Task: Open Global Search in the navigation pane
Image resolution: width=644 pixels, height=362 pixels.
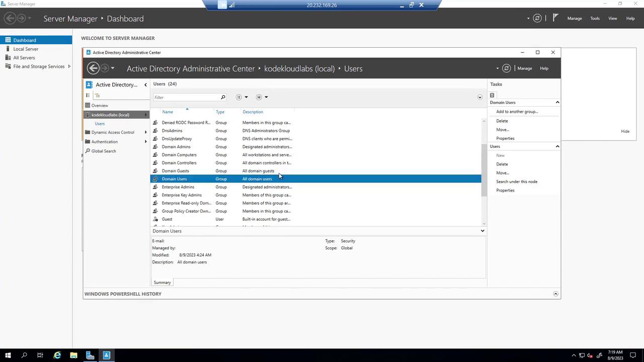Action: tap(103, 151)
